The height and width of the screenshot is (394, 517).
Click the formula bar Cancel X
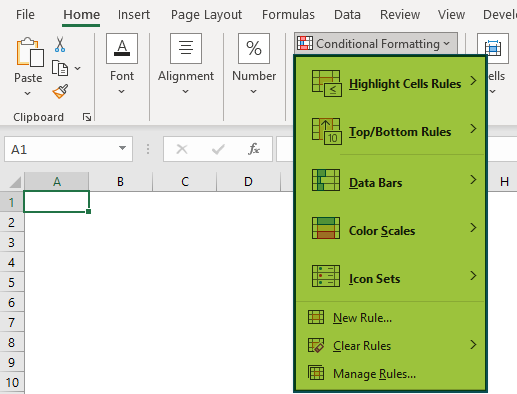(182, 149)
